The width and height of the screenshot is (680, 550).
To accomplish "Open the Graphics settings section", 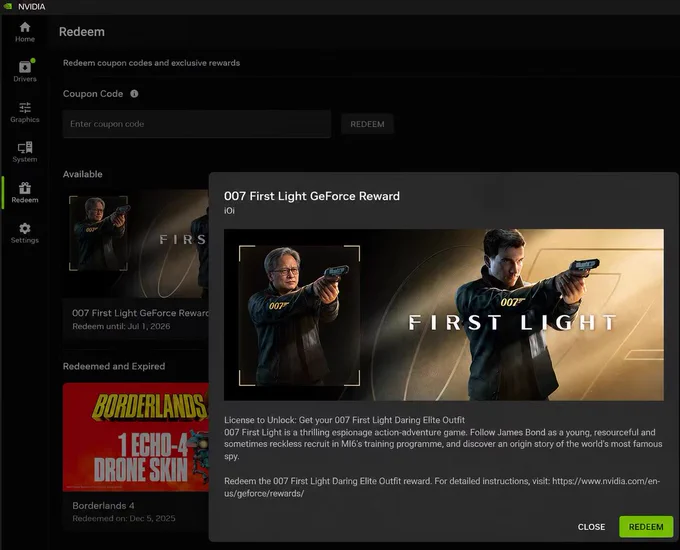I will coord(25,112).
